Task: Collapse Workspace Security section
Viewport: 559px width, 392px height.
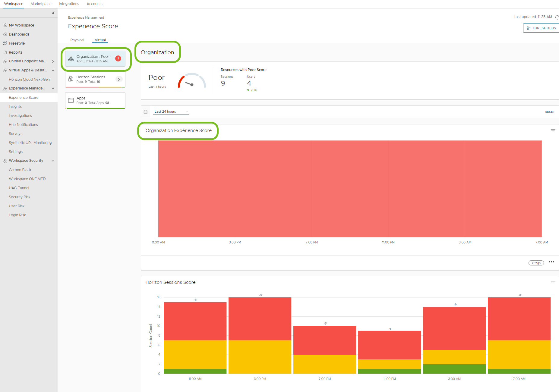Action: (53, 161)
